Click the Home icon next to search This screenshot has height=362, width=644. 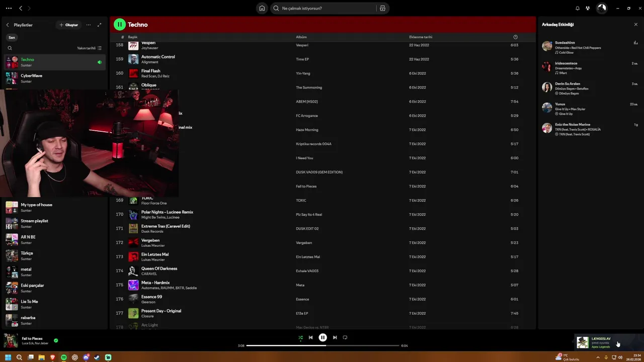click(x=262, y=8)
